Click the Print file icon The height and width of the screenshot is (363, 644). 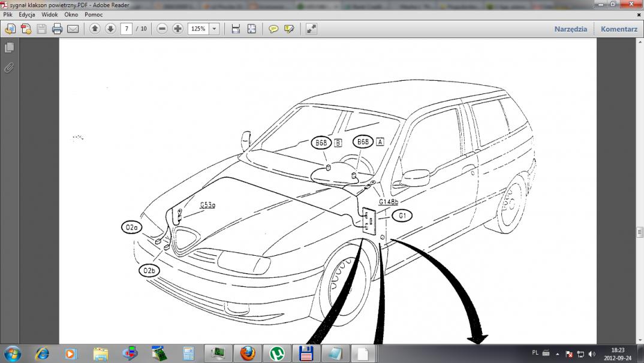pos(57,29)
